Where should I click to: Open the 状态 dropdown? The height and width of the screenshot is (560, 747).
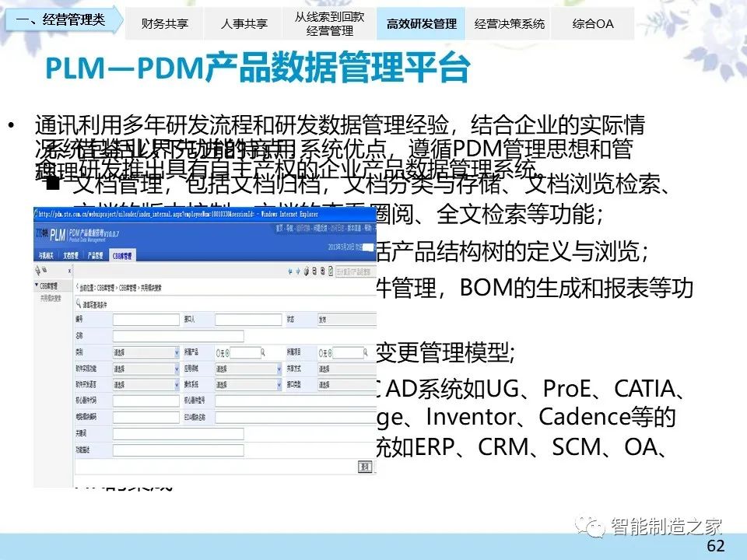(347, 320)
